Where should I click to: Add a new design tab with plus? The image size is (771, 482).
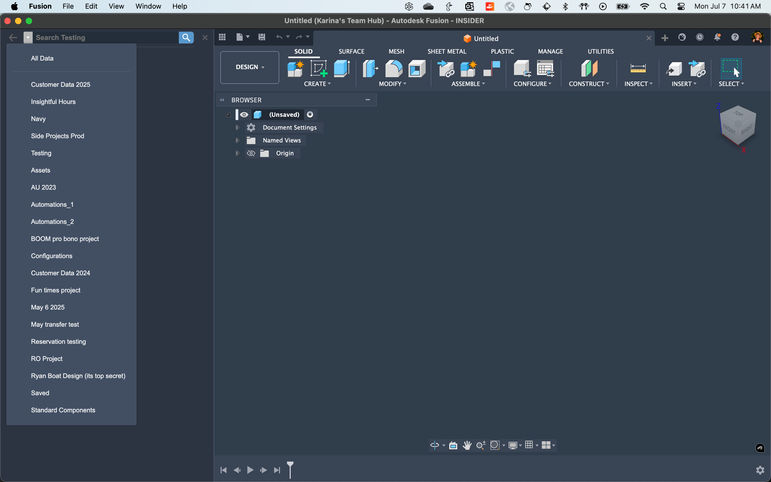(665, 38)
